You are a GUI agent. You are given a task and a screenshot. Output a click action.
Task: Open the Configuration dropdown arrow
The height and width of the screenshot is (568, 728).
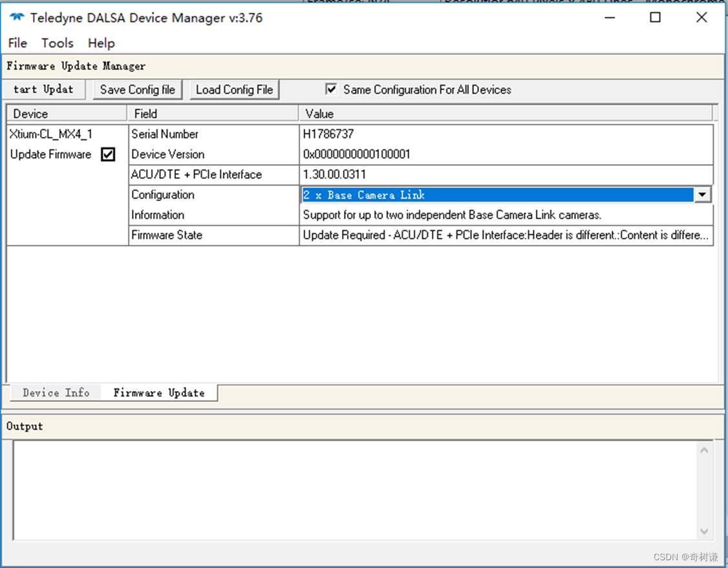[702, 195]
